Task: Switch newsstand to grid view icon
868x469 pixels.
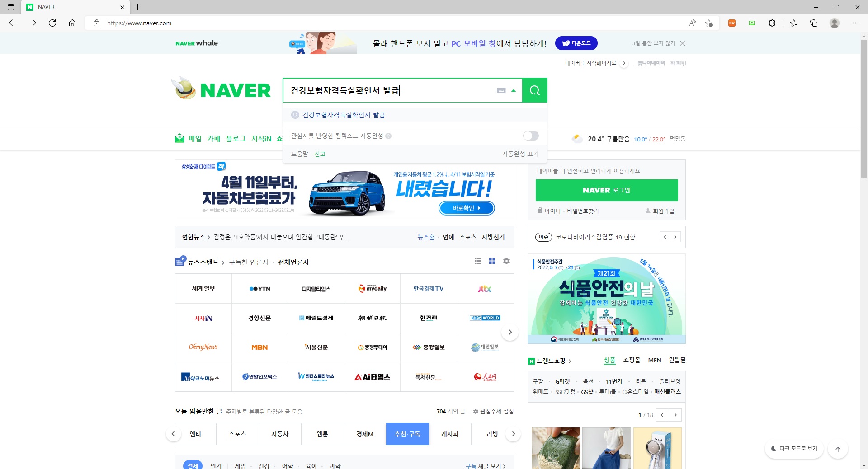Action: tap(492, 261)
